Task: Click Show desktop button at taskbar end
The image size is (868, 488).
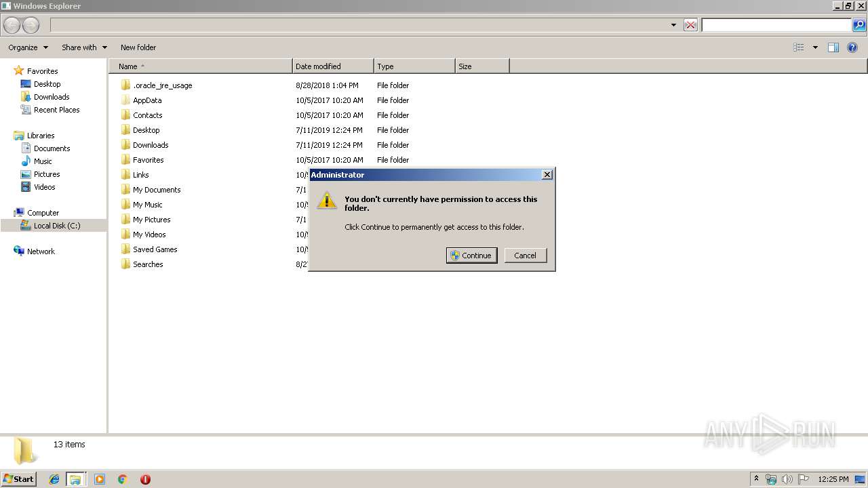Action: [860, 479]
